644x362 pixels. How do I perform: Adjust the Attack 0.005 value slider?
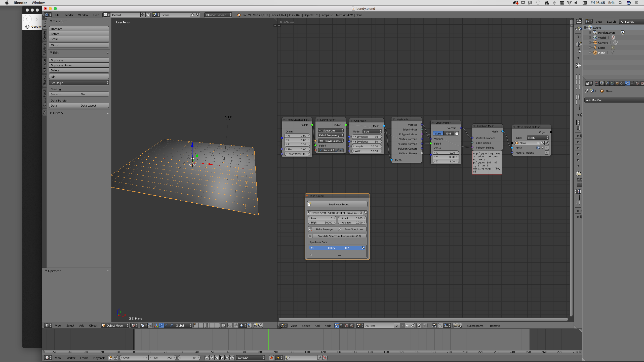click(x=352, y=218)
